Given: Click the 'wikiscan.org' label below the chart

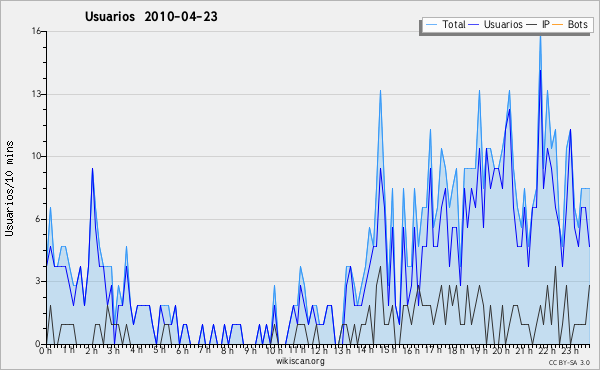Looking at the screenshot, I should click(x=300, y=361).
